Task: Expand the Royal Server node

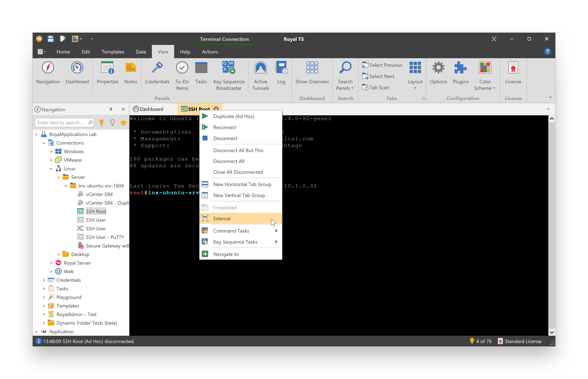Action: [51, 263]
